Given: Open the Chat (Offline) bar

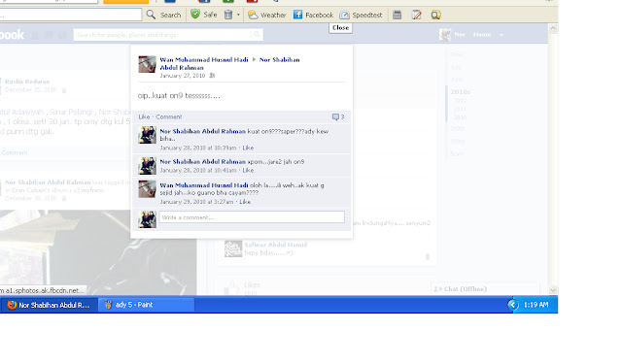Looking at the screenshot, I should 485,288.
